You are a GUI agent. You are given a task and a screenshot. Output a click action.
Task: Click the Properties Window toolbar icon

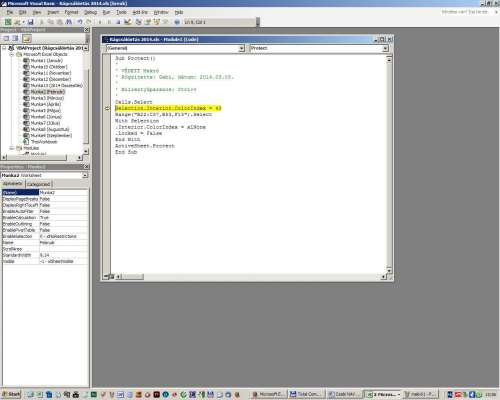click(x=148, y=22)
